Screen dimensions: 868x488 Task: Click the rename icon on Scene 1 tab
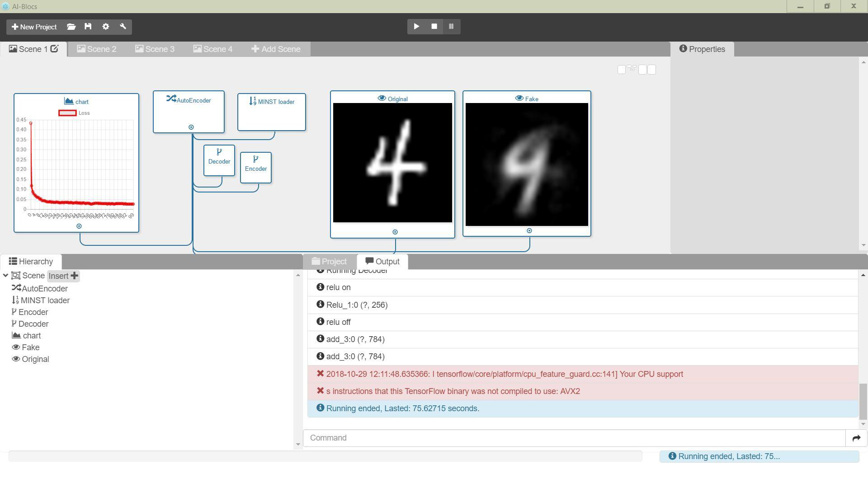click(54, 49)
